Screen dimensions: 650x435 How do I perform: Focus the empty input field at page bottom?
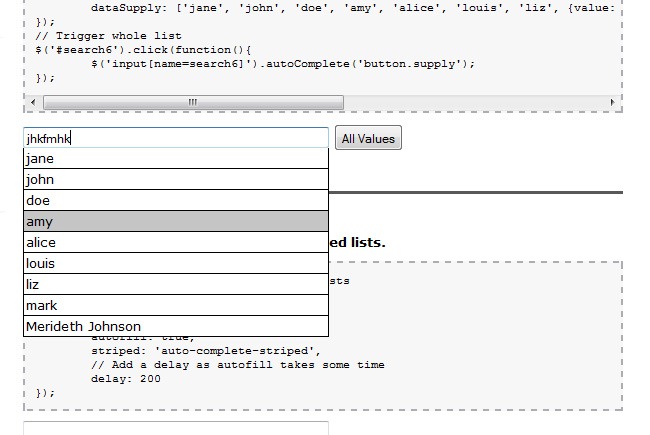pyautogui.click(x=175, y=428)
